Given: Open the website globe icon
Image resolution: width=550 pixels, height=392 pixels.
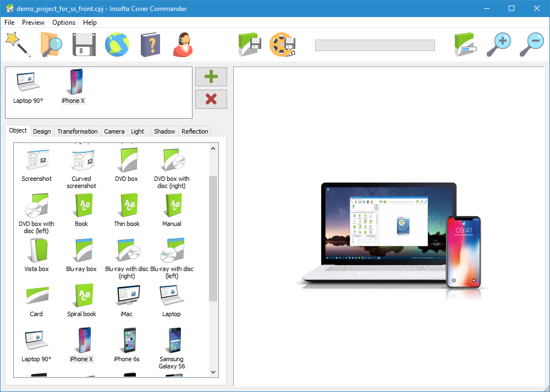Looking at the screenshot, I should click(x=117, y=45).
